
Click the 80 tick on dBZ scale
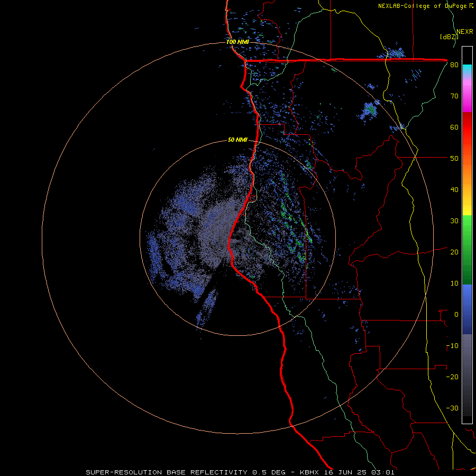(x=454, y=65)
